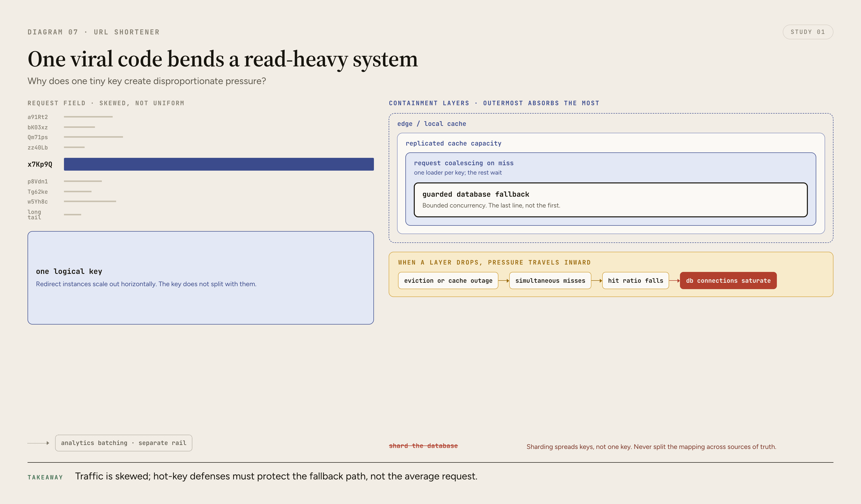Click the x7Kp9Q hot key bar
This screenshot has height=504, width=861.
click(219, 164)
